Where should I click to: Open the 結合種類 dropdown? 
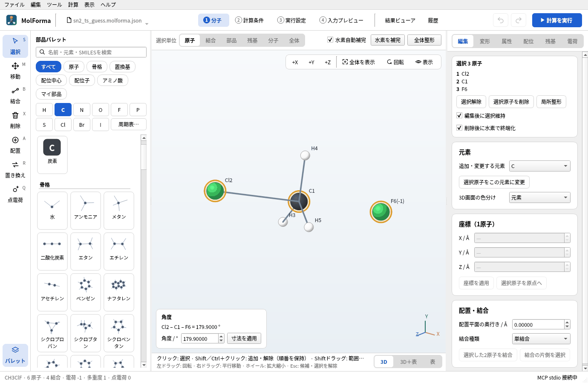[x=541, y=339]
